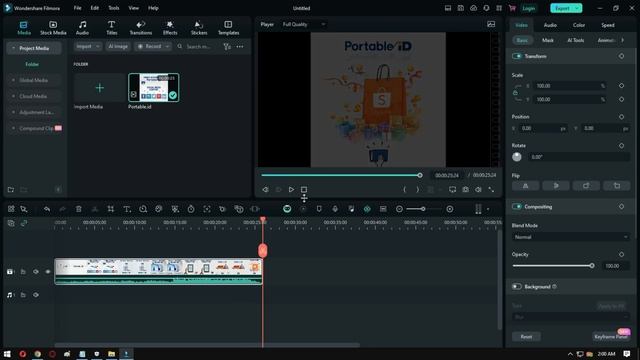The image size is (640, 360).
Task: Switch to the Color properties tab
Action: click(x=579, y=25)
